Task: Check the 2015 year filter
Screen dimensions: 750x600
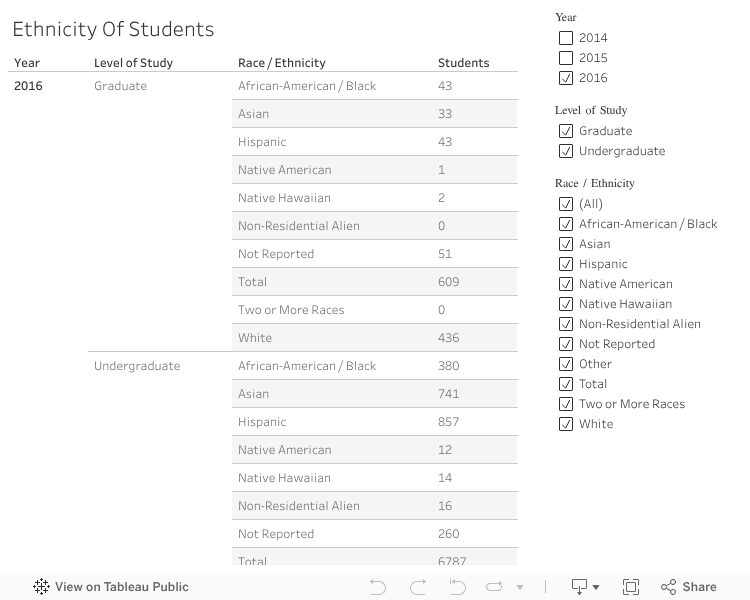Action: click(566, 58)
